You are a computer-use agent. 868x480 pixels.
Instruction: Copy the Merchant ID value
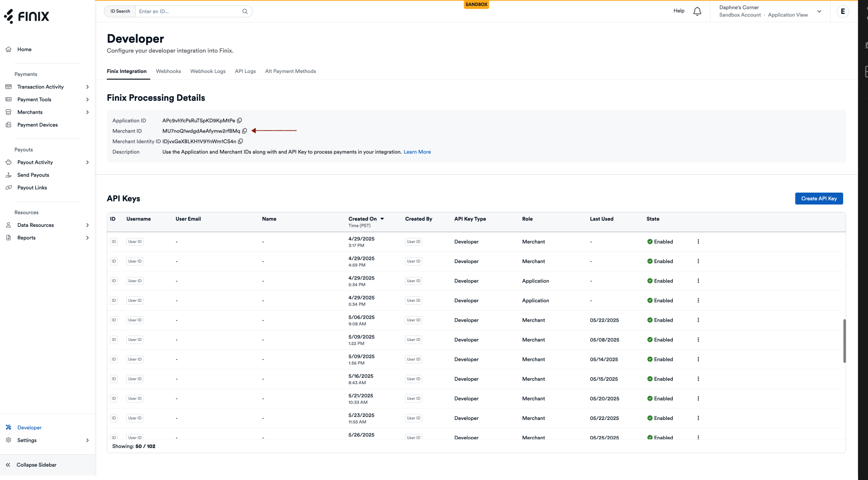[244, 131]
